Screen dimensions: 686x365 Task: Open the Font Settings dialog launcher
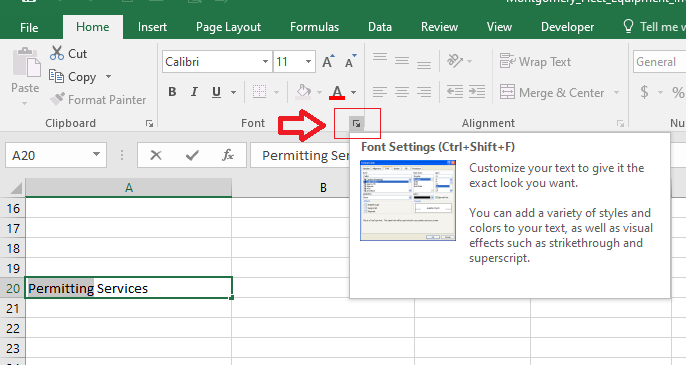[x=357, y=124]
